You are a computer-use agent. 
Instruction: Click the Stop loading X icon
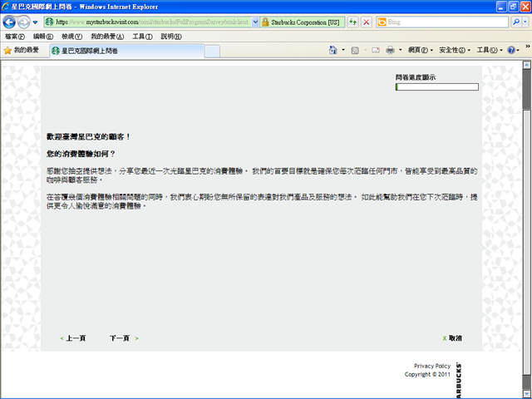click(367, 22)
